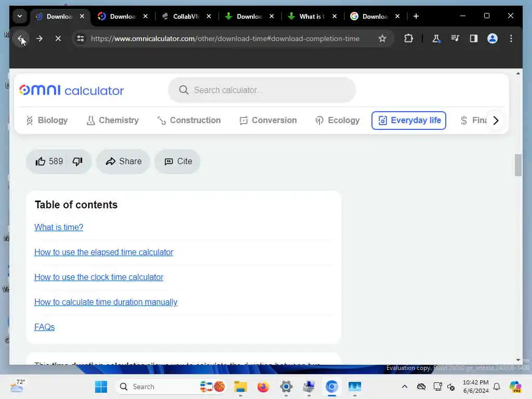Select the Everyday life category

(409, 120)
